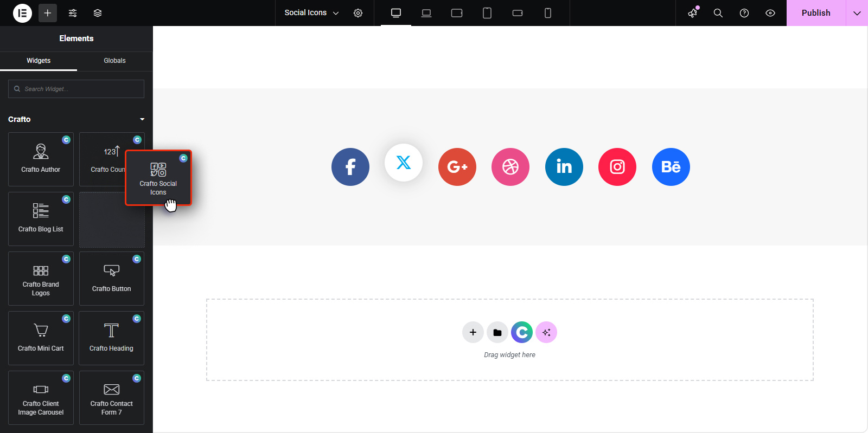This screenshot has width=868, height=433.
Task: Click the Elements panel title
Action: coord(76,38)
